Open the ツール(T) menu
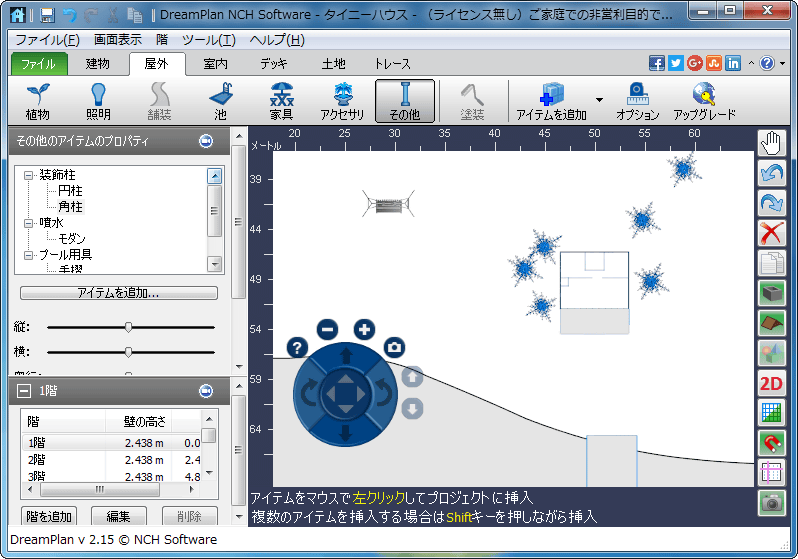Viewport: 798px width, 559px height. (209, 40)
